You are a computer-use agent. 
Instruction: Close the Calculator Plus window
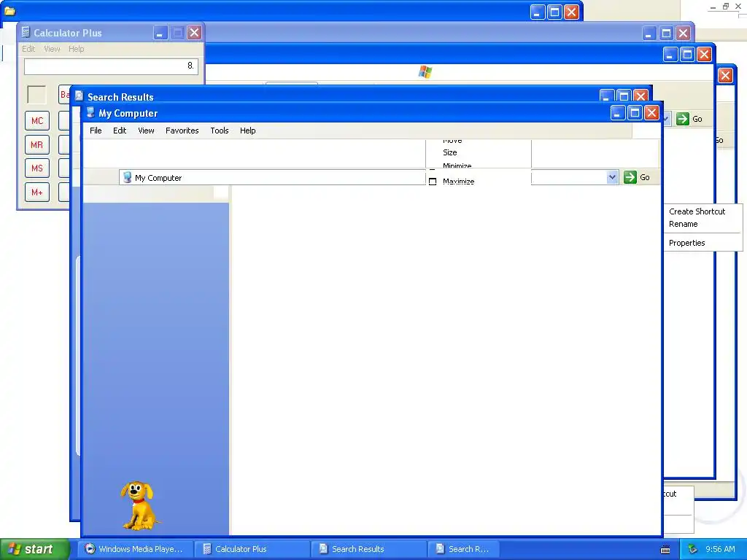[x=194, y=33]
